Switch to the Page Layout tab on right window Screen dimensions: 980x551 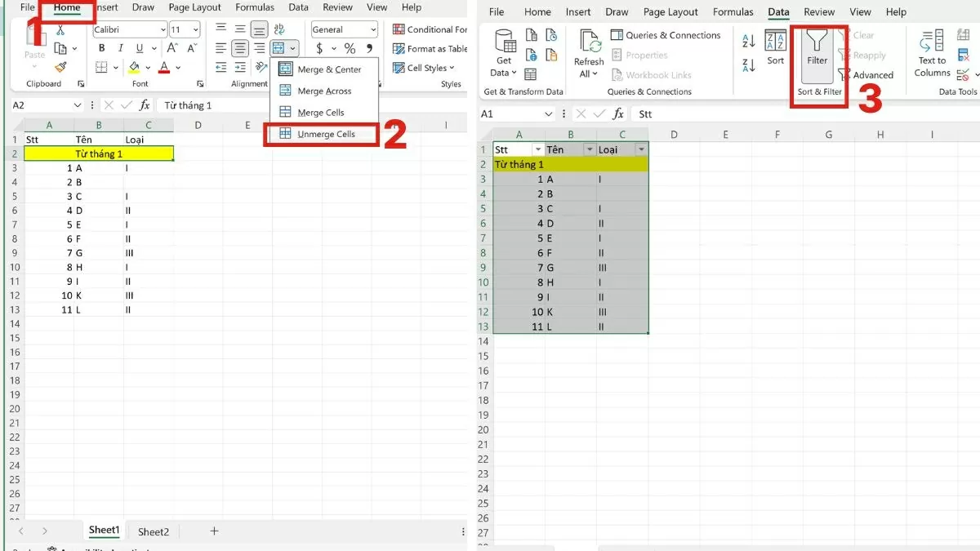[x=670, y=12]
